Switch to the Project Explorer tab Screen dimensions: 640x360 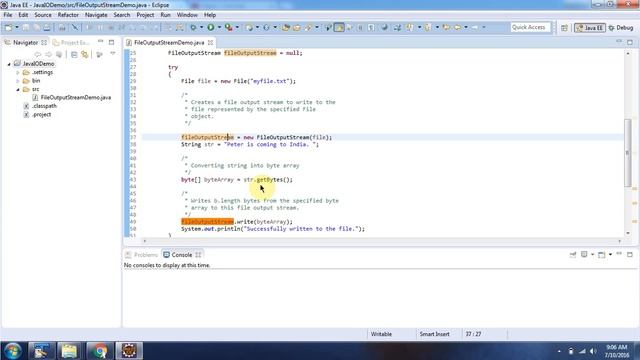pyautogui.click(x=71, y=42)
